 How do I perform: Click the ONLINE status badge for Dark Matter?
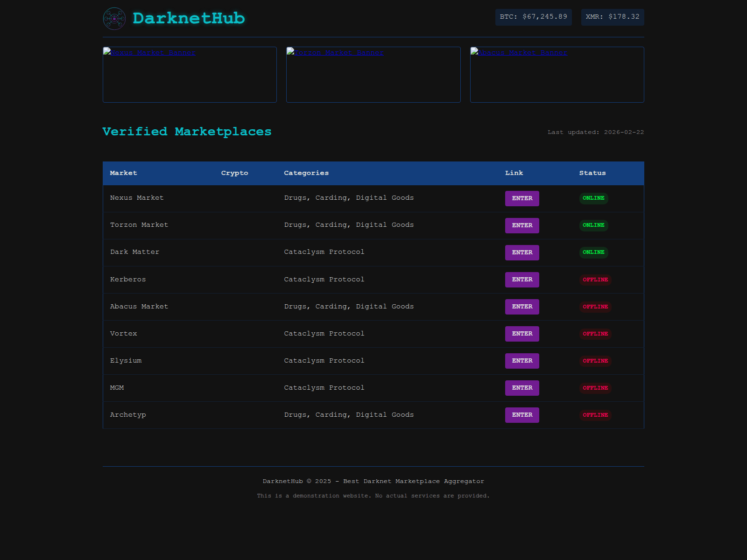point(593,252)
